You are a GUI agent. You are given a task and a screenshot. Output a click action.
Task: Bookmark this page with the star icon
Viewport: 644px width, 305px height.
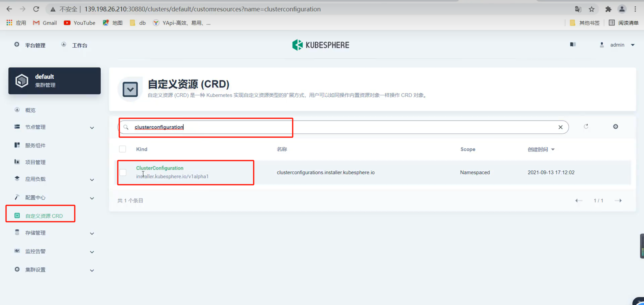coord(592,9)
